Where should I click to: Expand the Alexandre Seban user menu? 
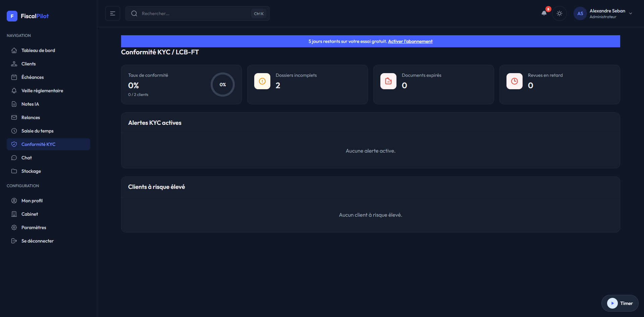pyautogui.click(x=631, y=13)
